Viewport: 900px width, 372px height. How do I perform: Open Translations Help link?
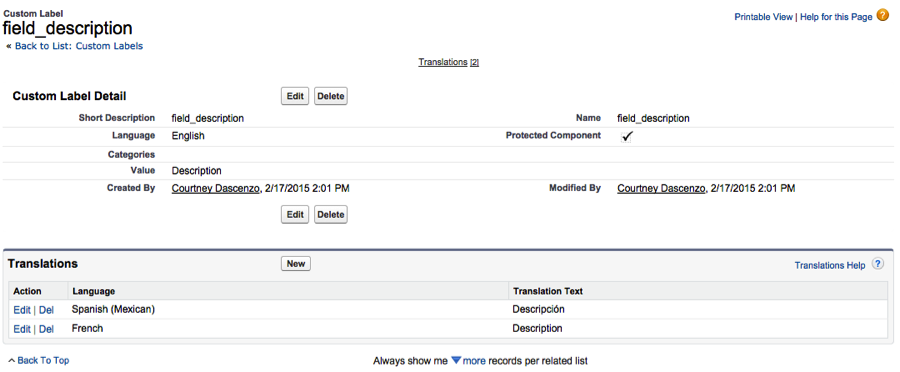[x=829, y=265]
